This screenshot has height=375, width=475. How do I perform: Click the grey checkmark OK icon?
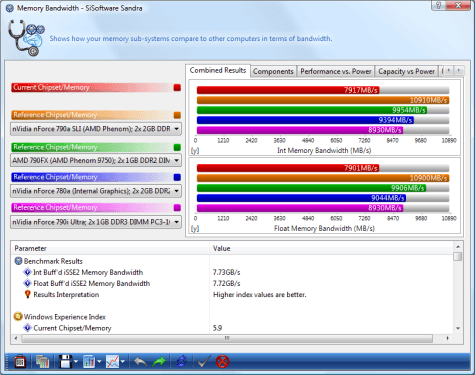[203, 361]
